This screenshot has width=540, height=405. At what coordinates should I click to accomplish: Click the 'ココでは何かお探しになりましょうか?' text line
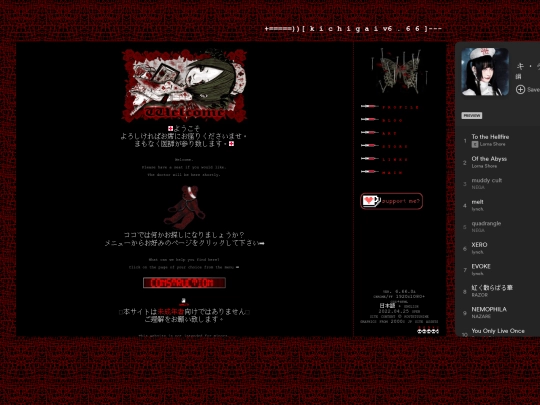[x=184, y=235]
